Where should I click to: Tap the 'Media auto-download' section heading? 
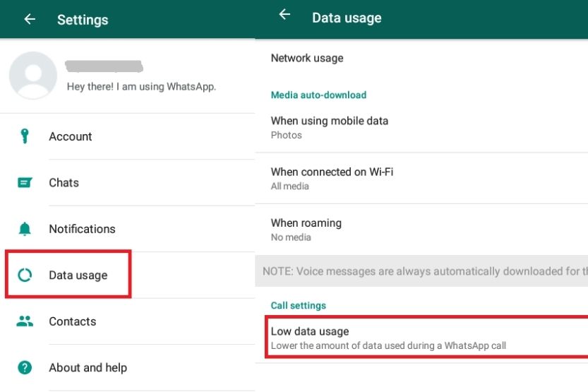(x=318, y=95)
